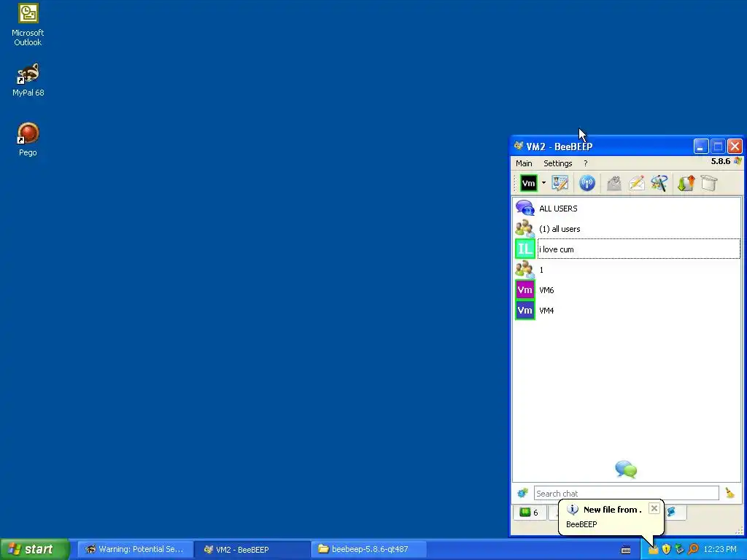Open the edit profile (vCard) toolbar icon
This screenshot has height=560, width=747.
(x=560, y=183)
